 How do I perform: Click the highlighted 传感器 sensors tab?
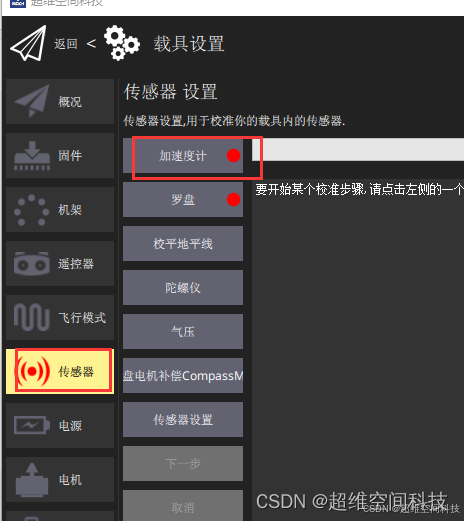[60, 371]
